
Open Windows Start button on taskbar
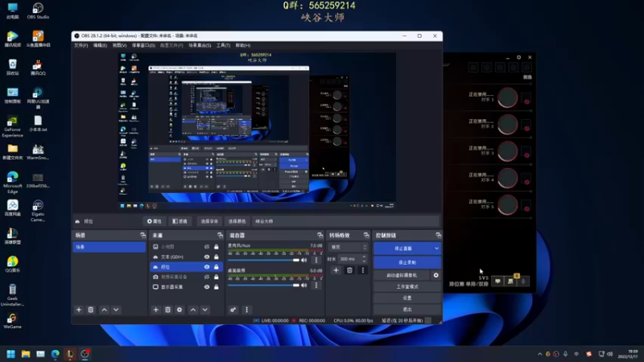[x=10, y=354]
